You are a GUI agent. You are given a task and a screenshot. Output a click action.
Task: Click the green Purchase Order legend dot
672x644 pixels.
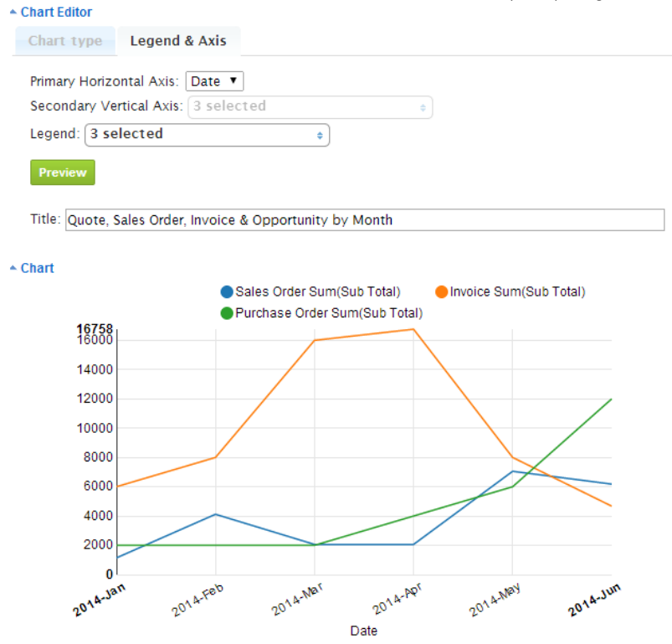[226, 313]
